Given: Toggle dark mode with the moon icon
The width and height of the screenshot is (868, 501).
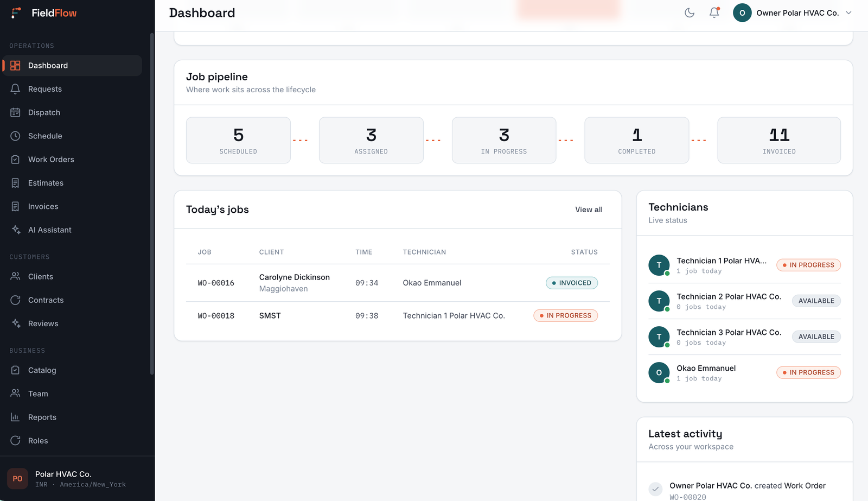Looking at the screenshot, I should click(690, 12).
